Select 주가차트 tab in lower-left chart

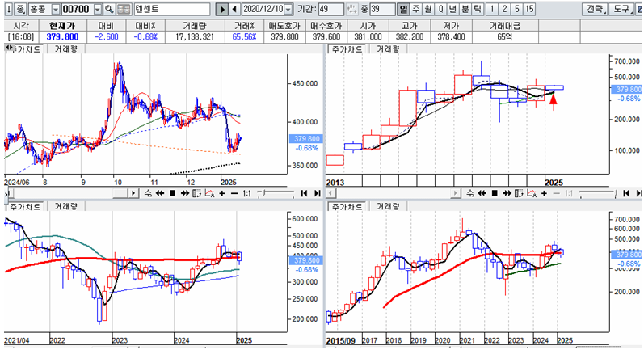click(x=25, y=207)
